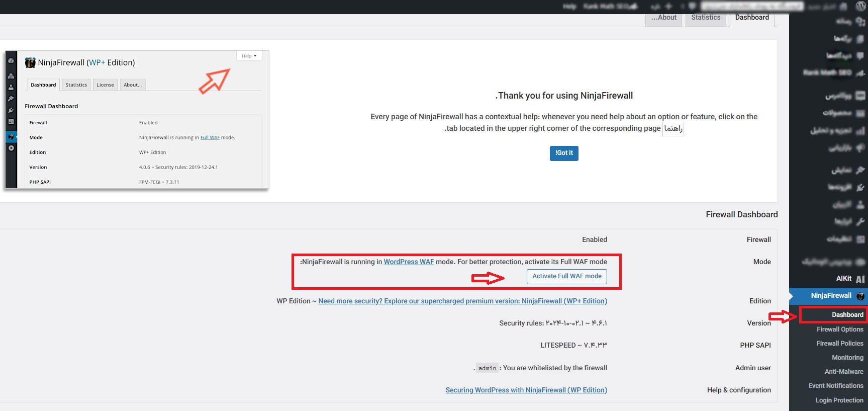Open the Help item in the top admin bar
The height and width of the screenshot is (411, 868).
point(569,6)
